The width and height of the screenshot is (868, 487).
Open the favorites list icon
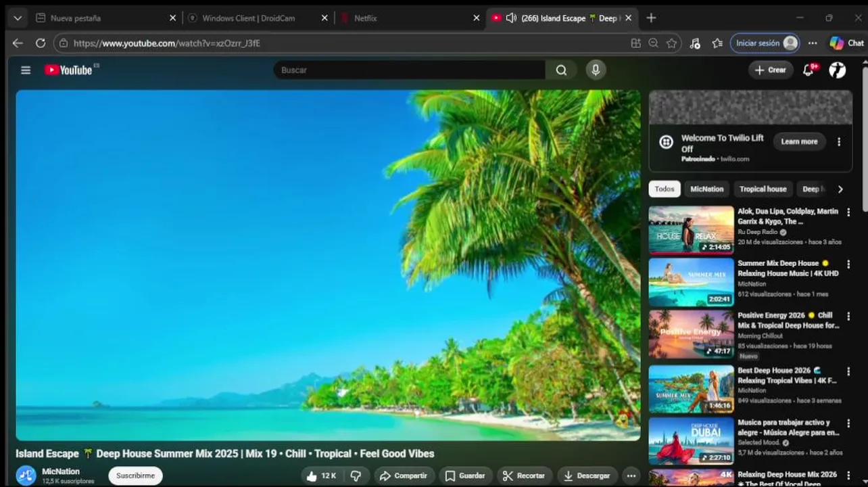click(x=717, y=43)
